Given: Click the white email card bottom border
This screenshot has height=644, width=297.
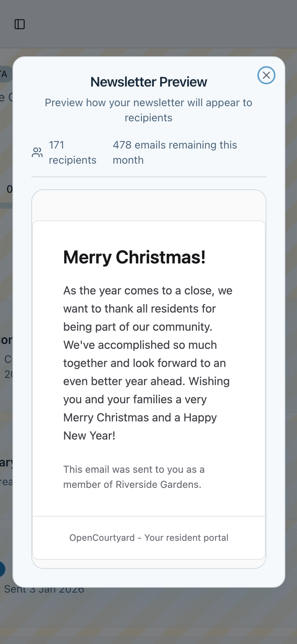Looking at the screenshot, I should 148,559.
